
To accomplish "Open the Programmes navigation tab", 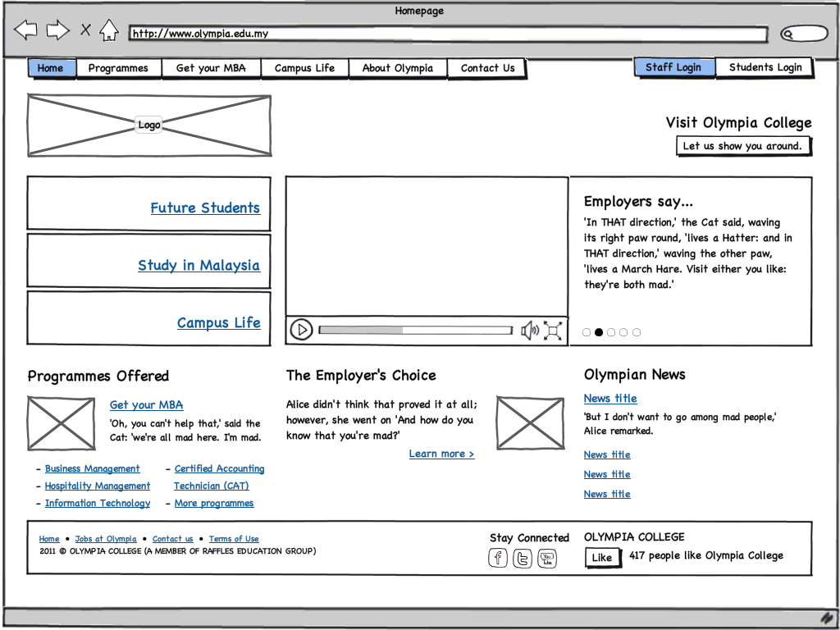I will click(x=118, y=68).
